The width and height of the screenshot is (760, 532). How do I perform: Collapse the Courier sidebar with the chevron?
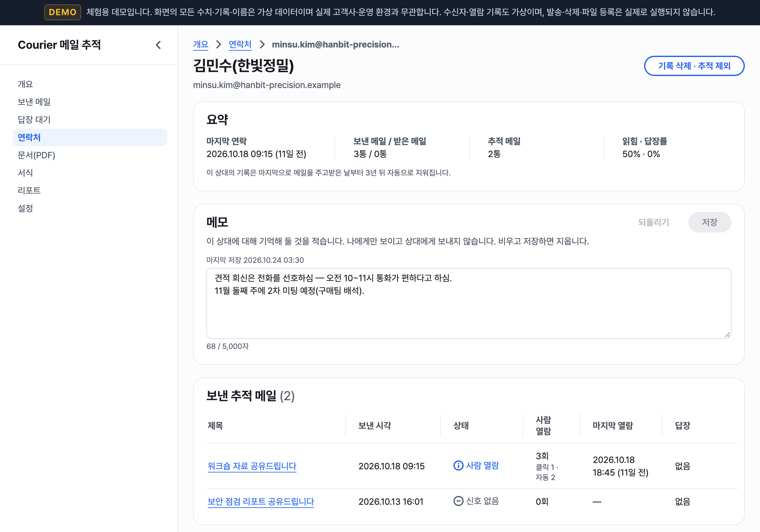[158, 45]
